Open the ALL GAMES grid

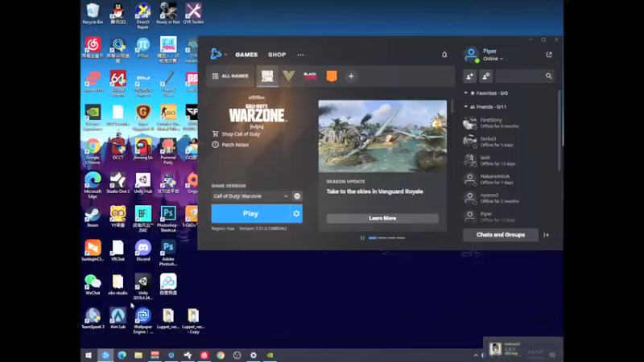coord(230,76)
